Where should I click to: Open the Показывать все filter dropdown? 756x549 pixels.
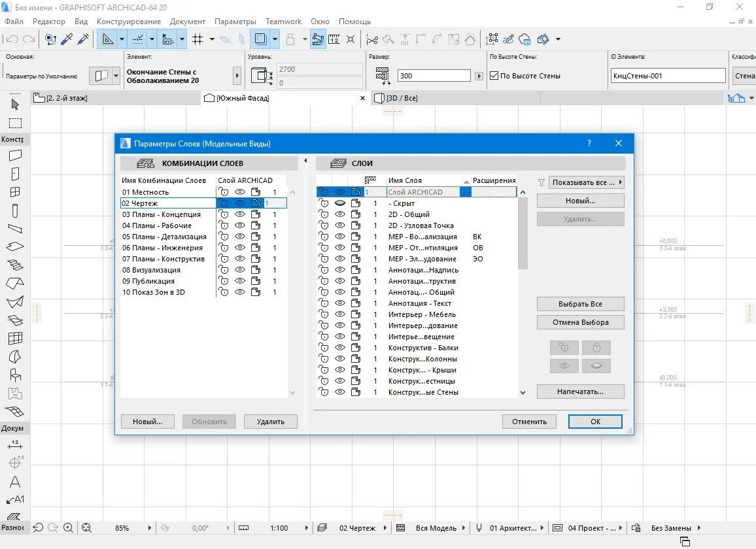coord(586,182)
